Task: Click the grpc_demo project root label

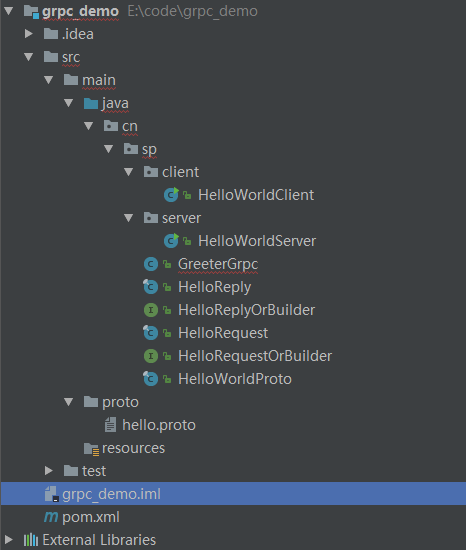Action: (80, 12)
